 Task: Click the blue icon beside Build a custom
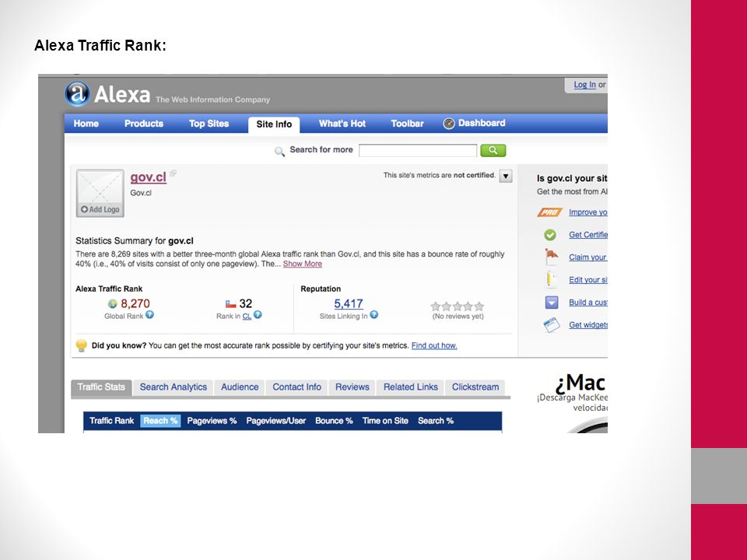[x=551, y=303]
